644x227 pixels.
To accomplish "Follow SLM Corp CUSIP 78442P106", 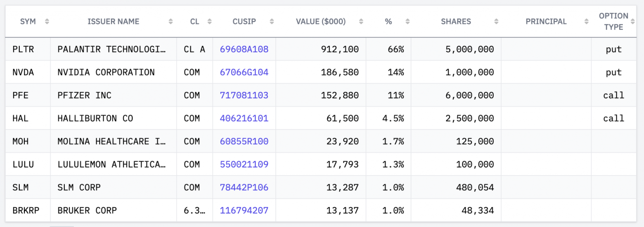I will (x=244, y=187).
